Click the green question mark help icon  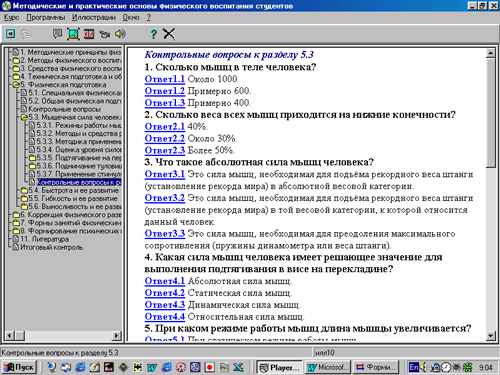pyautogui.click(x=153, y=34)
